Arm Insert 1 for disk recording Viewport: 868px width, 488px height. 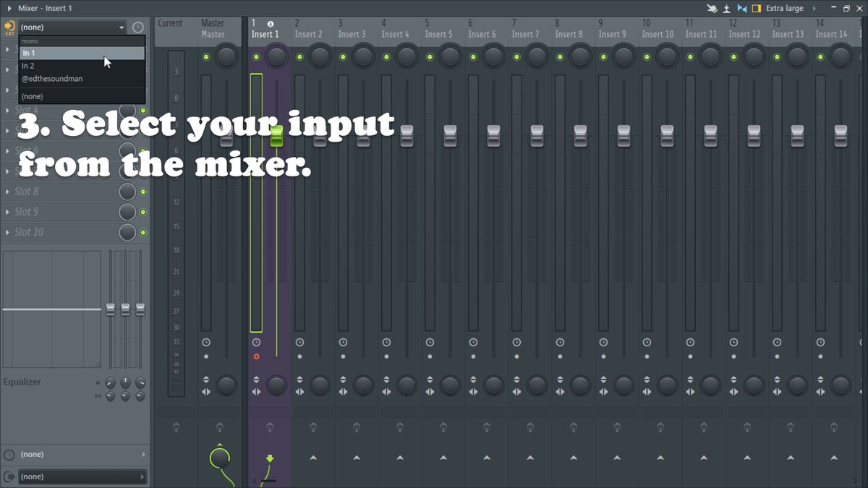(x=256, y=356)
